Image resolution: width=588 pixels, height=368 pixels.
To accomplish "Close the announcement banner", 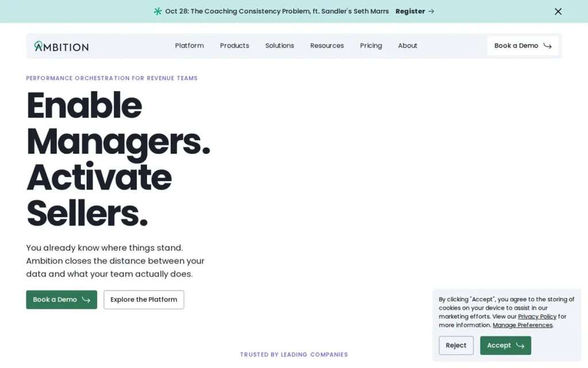I will (558, 11).
